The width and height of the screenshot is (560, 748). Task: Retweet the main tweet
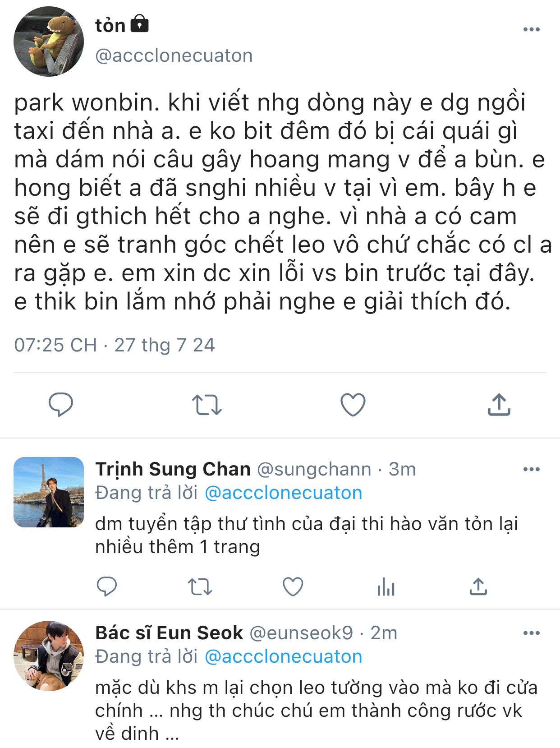pos(207,404)
